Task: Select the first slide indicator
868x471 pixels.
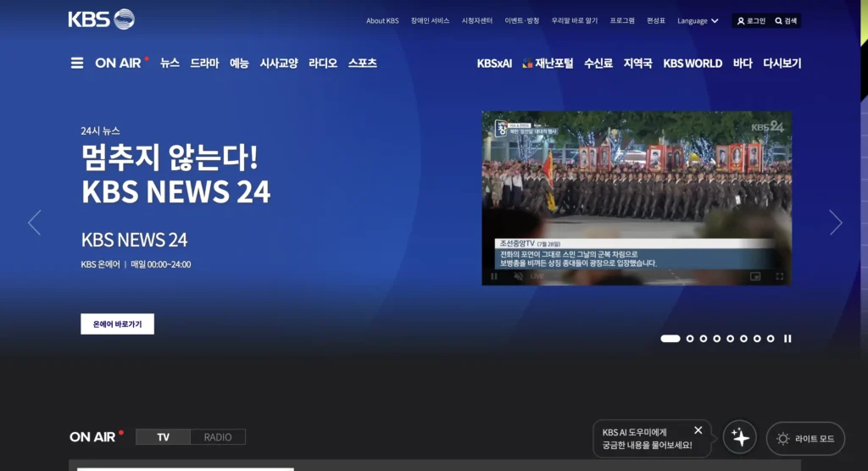Action: 670,338
